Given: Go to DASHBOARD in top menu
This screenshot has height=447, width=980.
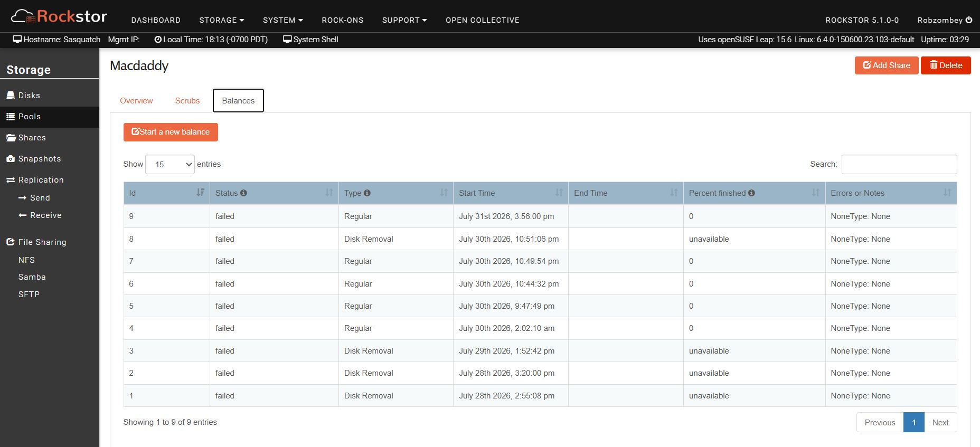Looking at the screenshot, I should tap(156, 20).
